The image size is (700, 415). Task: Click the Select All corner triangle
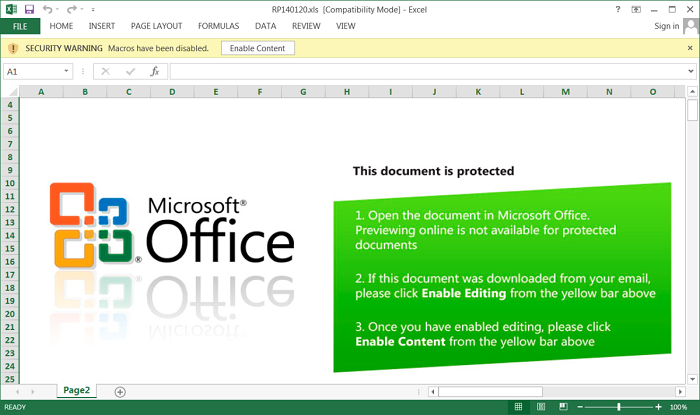(x=12, y=92)
